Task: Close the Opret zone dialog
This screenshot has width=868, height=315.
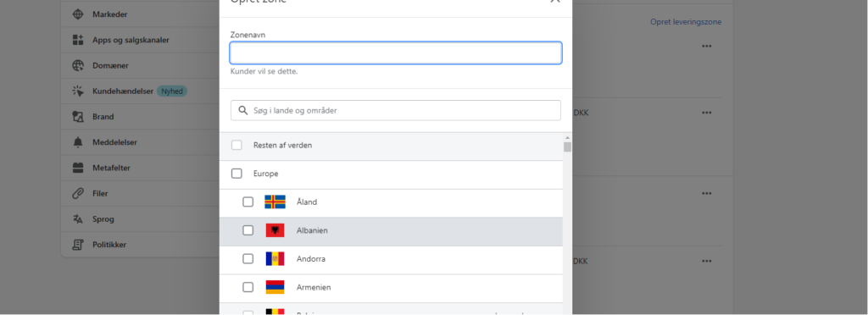Action: 554,1
